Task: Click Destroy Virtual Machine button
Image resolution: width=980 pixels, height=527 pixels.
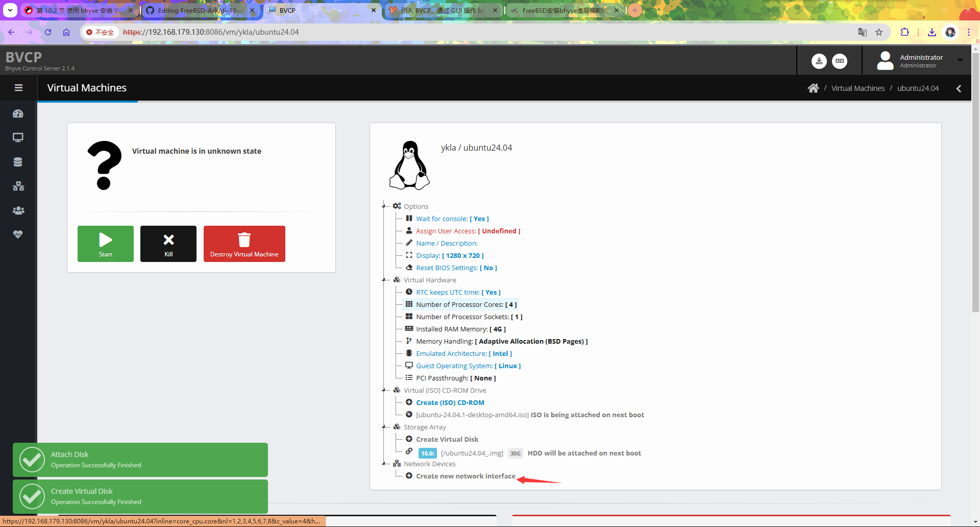Action: pos(244,244)
